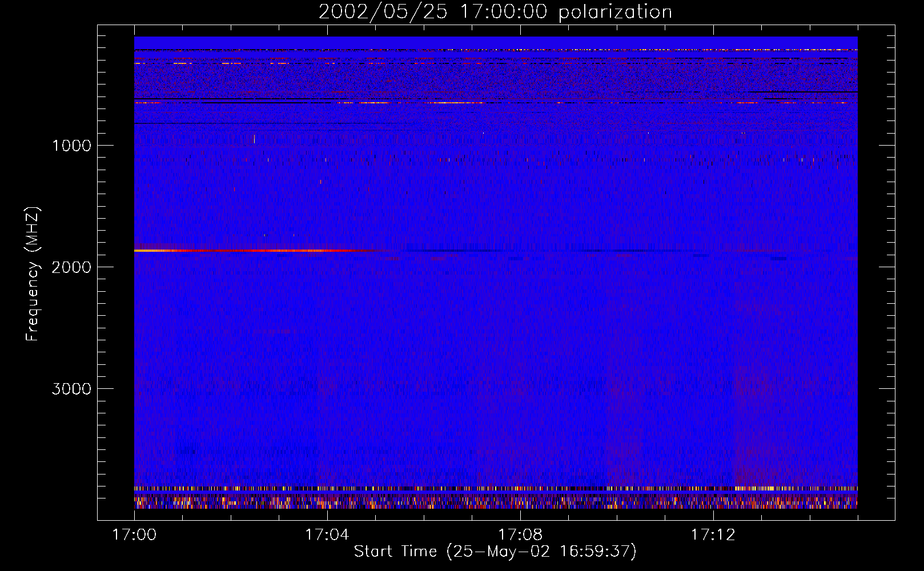Click the x-axis tick label '17:12'
The image size is (924, 571).
pyautogui.click(x=713, y=534)
